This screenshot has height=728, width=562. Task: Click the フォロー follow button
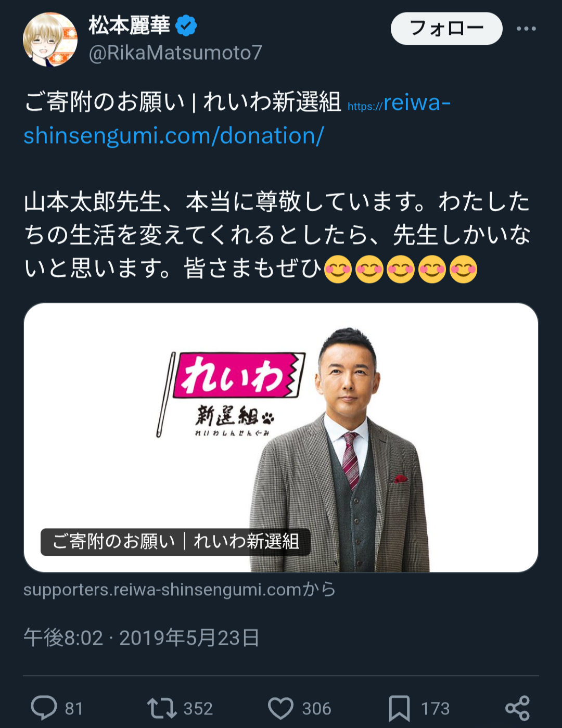(446, 29)
